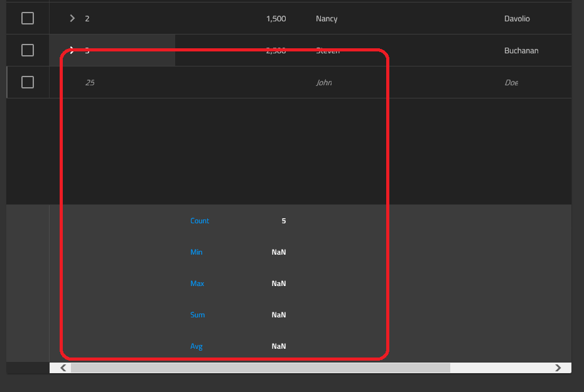
Task: Click the left scroll arrow icon
Action: [x=62, y=368]
